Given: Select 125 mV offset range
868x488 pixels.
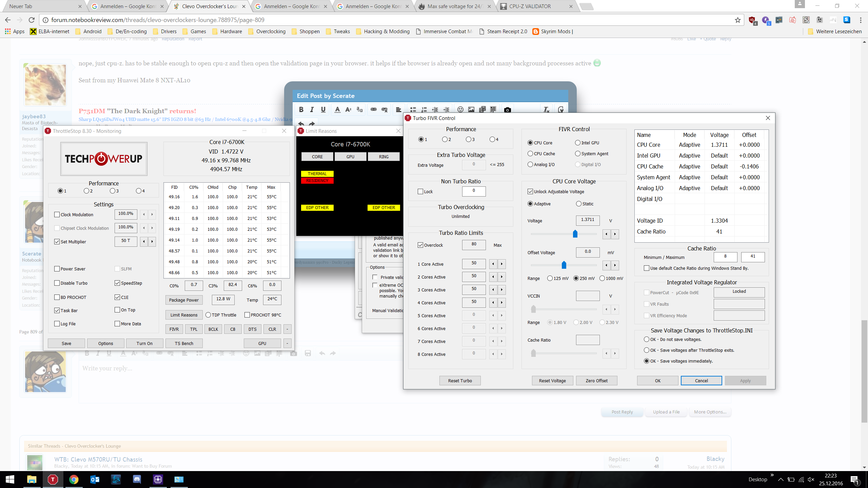Looking at the screenshot, I should pos(550,278).
